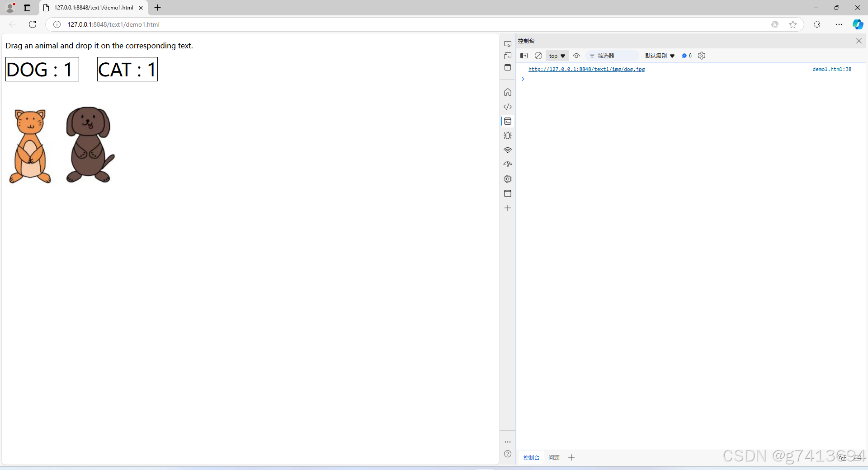
Task: Open browser extensions puzzle icon
Action: tap(817, 24)
